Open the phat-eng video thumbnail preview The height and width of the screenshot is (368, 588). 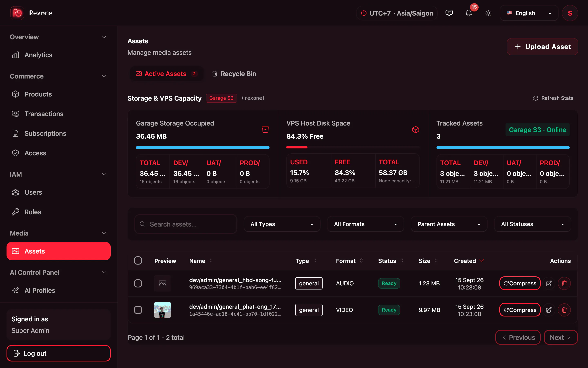click(163, 310)
